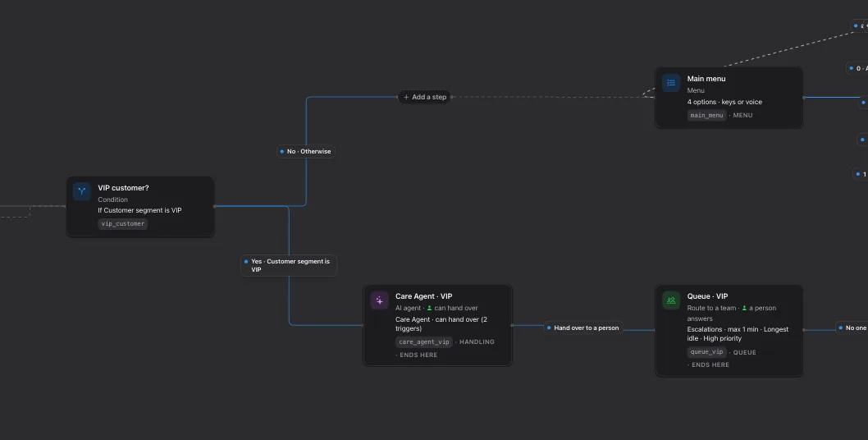Screen dimensions: 868x440
Task: Click the plus icon in Add a step
Action: pos(406,97)
